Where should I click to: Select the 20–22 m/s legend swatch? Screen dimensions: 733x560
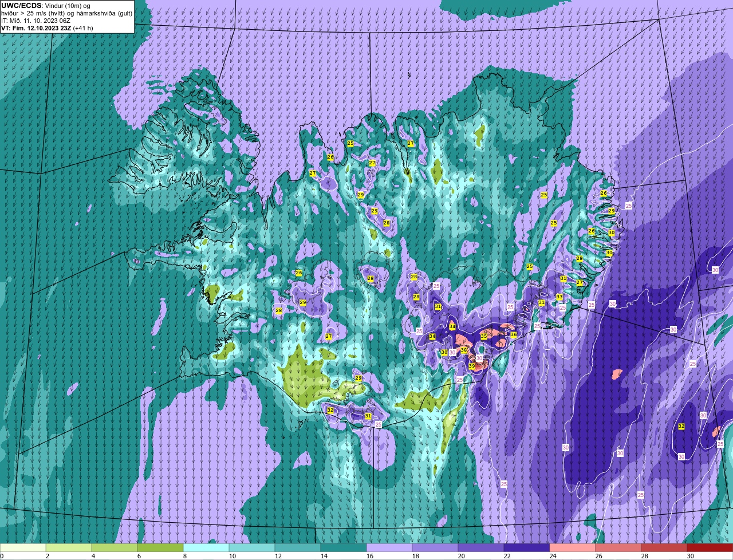coord(481,548)
